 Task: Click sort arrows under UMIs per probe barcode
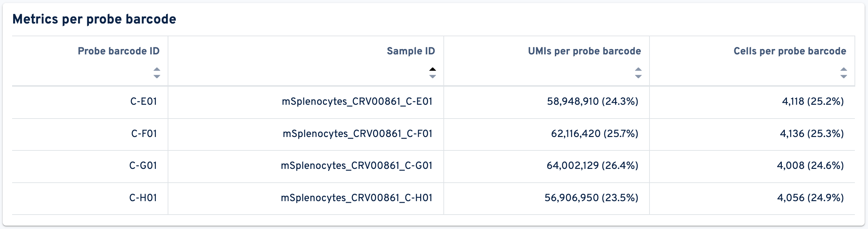click(x=638, y=73)
